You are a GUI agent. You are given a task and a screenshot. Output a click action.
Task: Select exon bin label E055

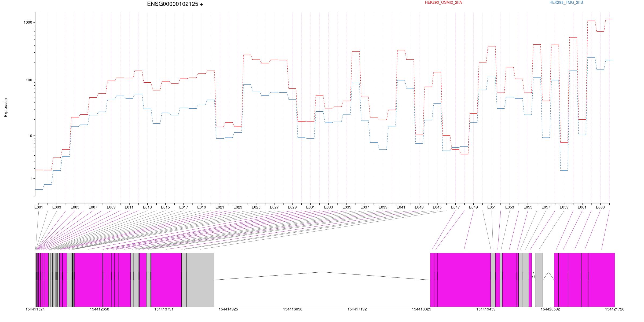(528, 207)
